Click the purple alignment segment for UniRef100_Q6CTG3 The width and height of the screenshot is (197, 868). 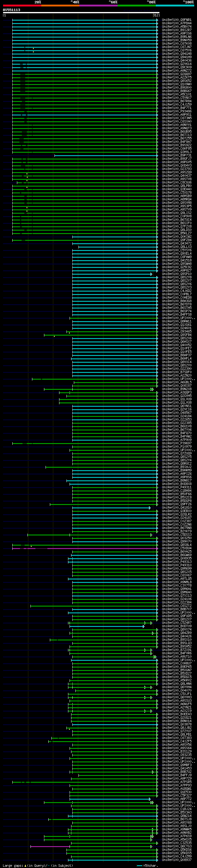(50, 846)
